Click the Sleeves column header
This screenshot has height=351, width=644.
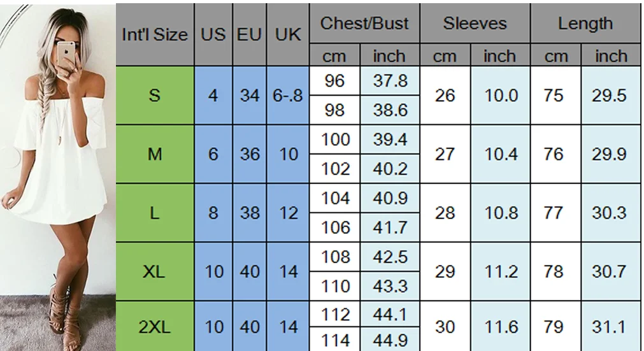click(475, 24)
